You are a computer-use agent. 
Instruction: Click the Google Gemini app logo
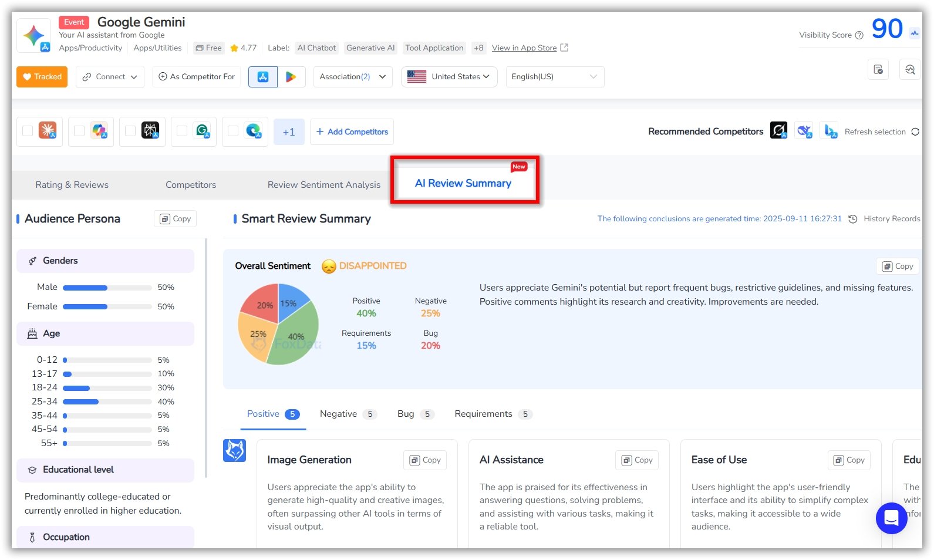click(33, 35)
